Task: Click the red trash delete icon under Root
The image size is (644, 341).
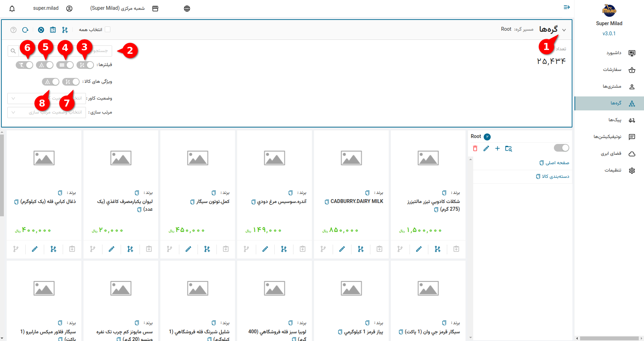Action: click(x=475, y=148)
